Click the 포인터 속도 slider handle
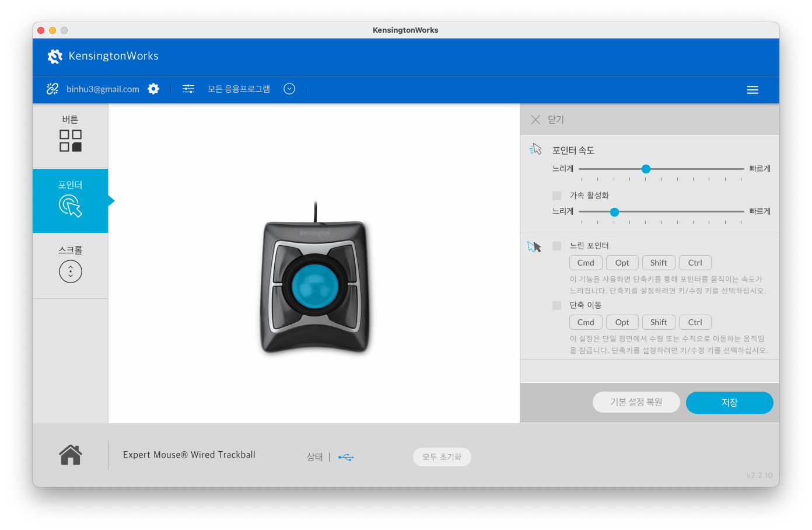Image resolution: width=812 pixels, height=530 pixels. (646, 169)
